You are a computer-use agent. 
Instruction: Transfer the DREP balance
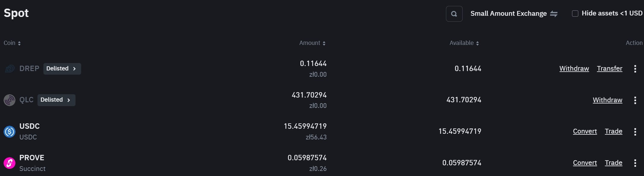click(x=610, y=69)
